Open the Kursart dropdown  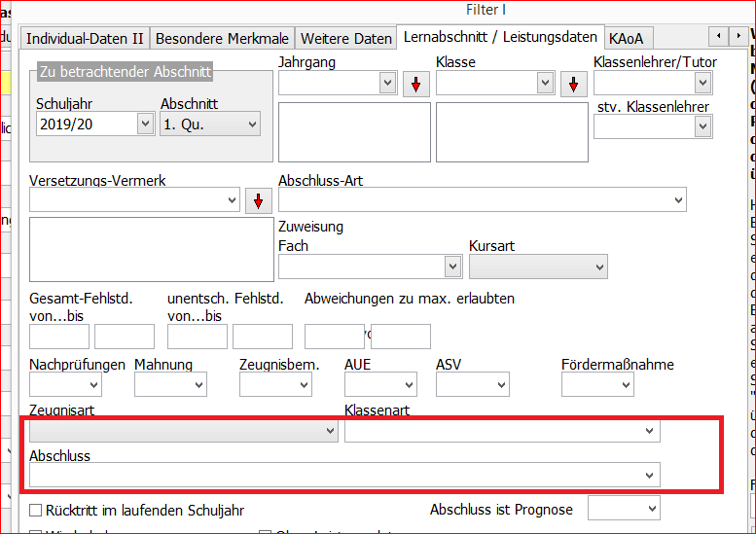point(539,267)
